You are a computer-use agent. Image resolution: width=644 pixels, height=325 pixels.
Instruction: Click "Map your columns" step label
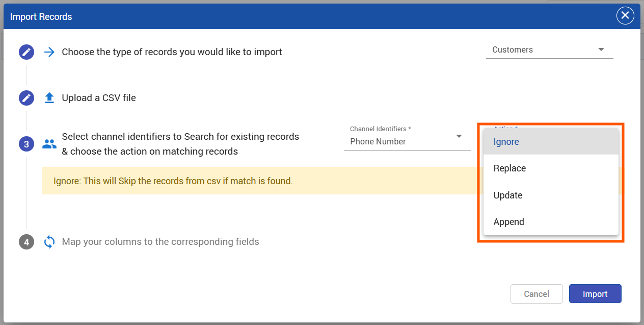[x=160, y=242]
